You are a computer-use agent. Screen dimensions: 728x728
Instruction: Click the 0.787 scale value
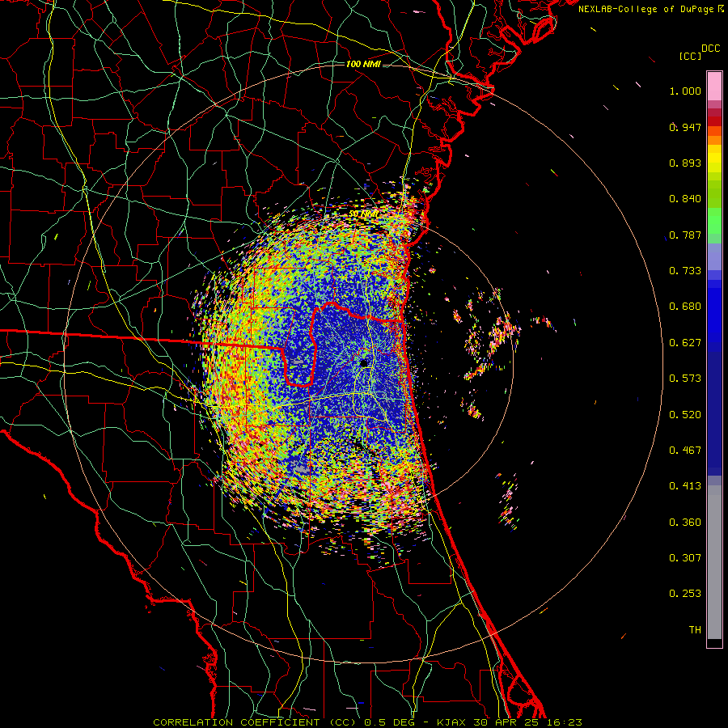pyautogui.click(x=685, y=235)
